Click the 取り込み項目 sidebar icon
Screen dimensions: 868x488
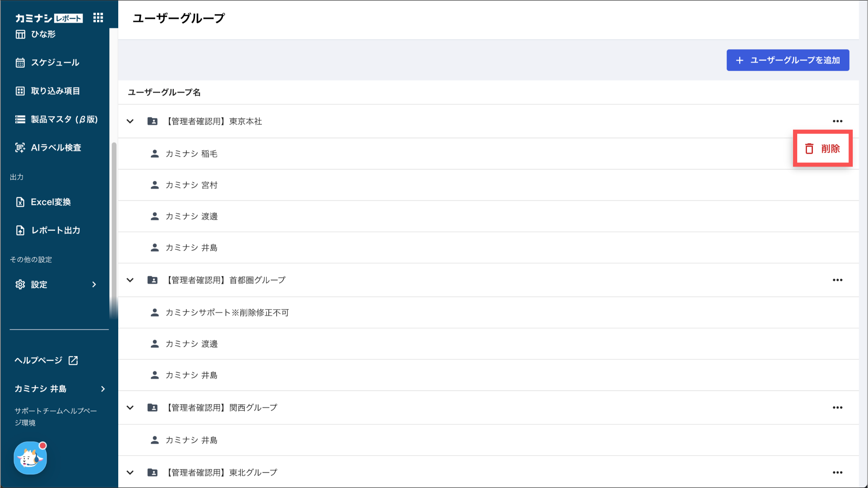point(20,91)
